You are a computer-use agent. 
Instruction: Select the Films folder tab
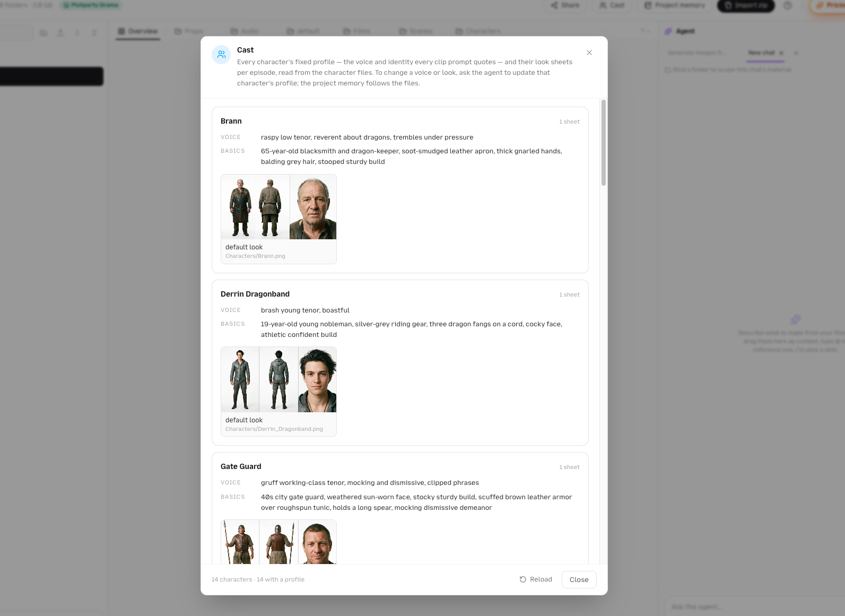(x=357, y=31)
